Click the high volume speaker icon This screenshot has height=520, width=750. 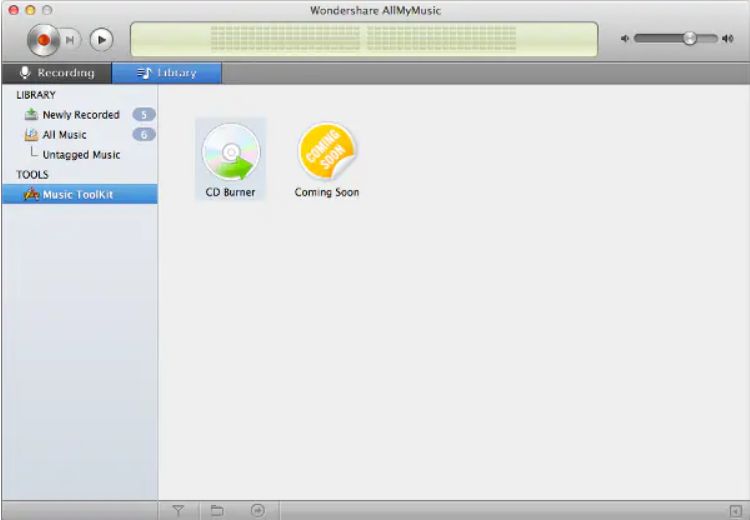point(728,38)
